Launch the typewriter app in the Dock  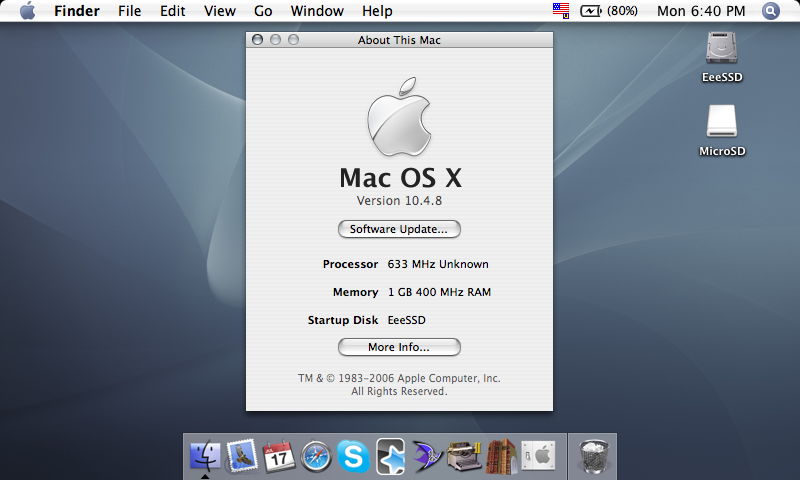tap(464, 455)
